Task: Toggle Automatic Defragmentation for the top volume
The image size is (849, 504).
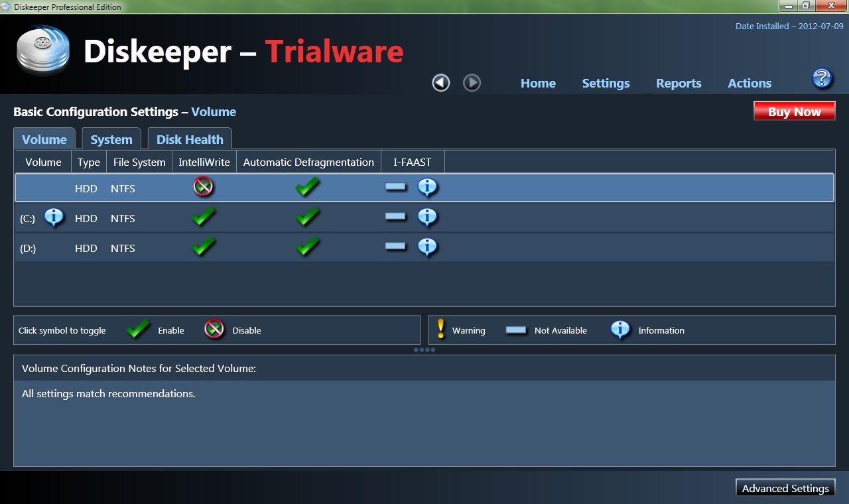Action: (x=307, y=187)
